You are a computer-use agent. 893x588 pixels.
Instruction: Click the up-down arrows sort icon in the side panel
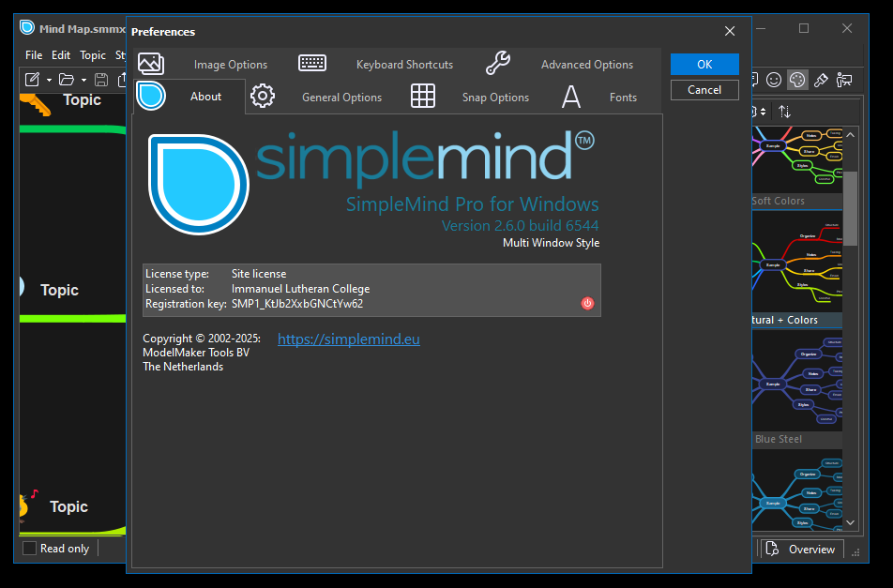click(785, 112)
